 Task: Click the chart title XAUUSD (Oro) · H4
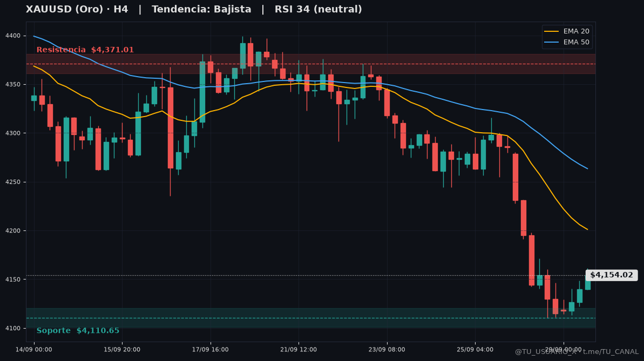point(77,9)
